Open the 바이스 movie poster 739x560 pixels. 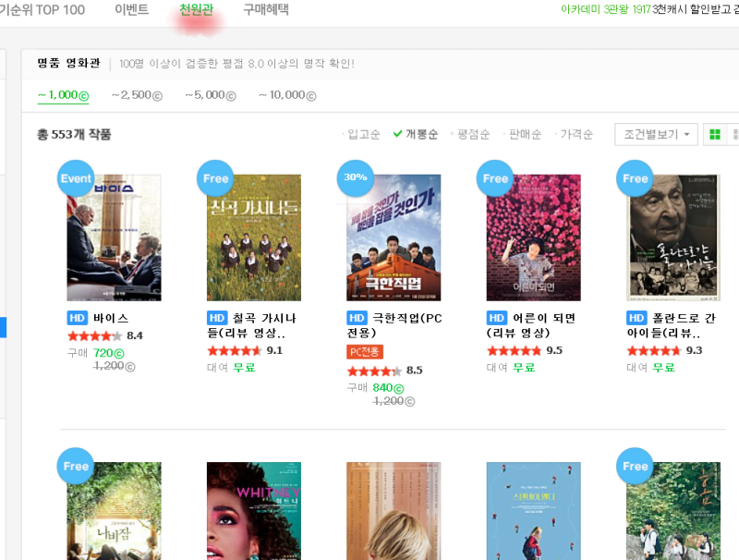point(114,237)
